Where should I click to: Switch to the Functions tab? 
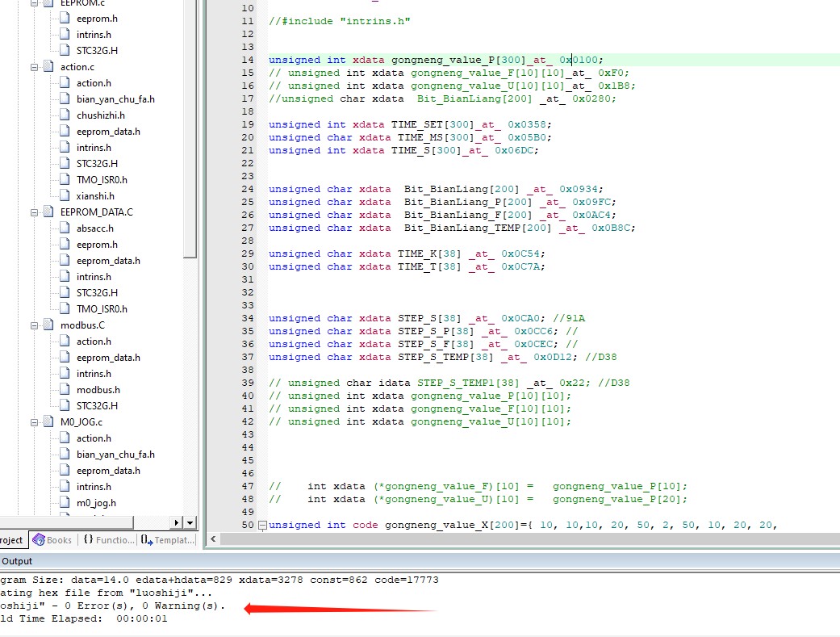tap(109, 540)
